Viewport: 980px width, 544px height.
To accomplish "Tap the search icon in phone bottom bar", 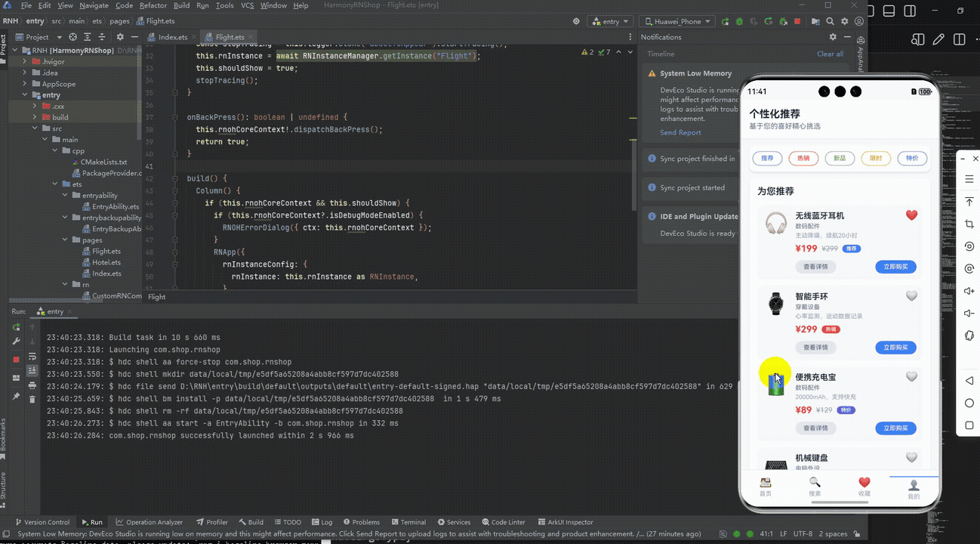I will [x=815, y=487].
